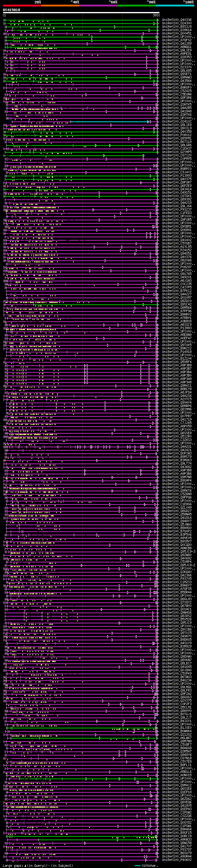The image size is (197, 868).
Task: Select hit label UniRef100_Q9MAW3
Action: 177,78
